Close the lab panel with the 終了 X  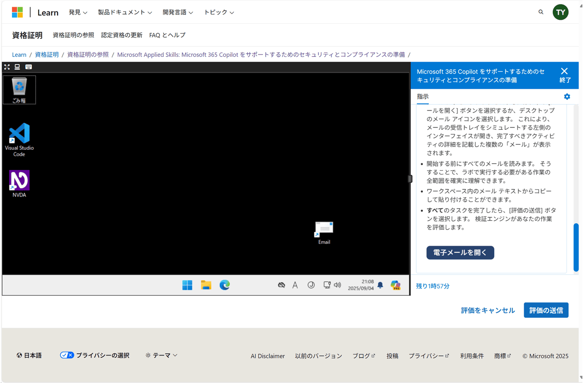[564, 75]
